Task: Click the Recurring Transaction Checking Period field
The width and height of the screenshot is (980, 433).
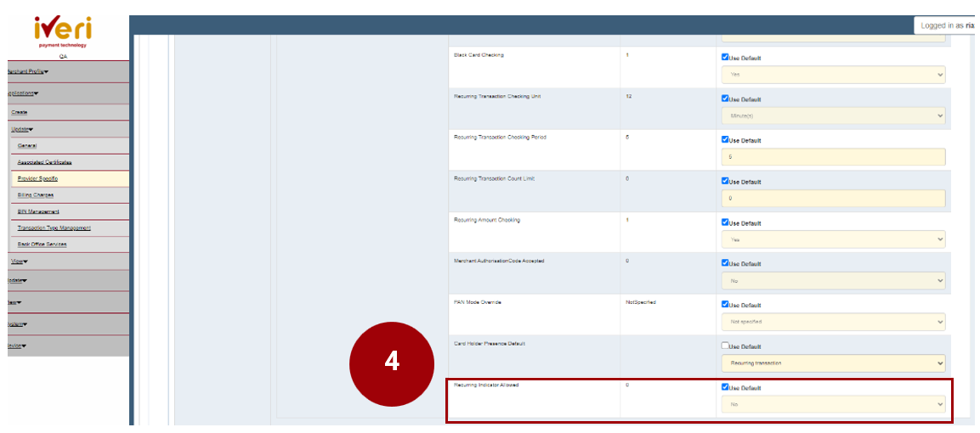Action: click(x=833, y=157)
